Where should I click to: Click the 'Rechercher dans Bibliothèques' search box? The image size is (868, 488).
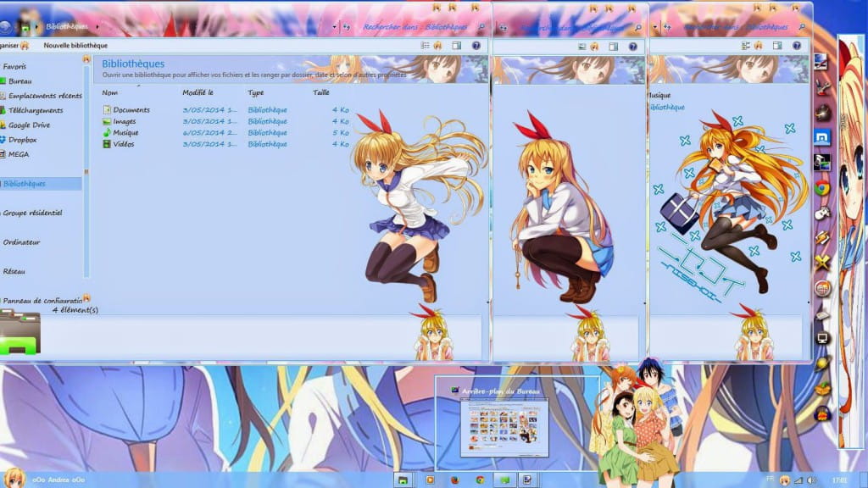[415, 25]
